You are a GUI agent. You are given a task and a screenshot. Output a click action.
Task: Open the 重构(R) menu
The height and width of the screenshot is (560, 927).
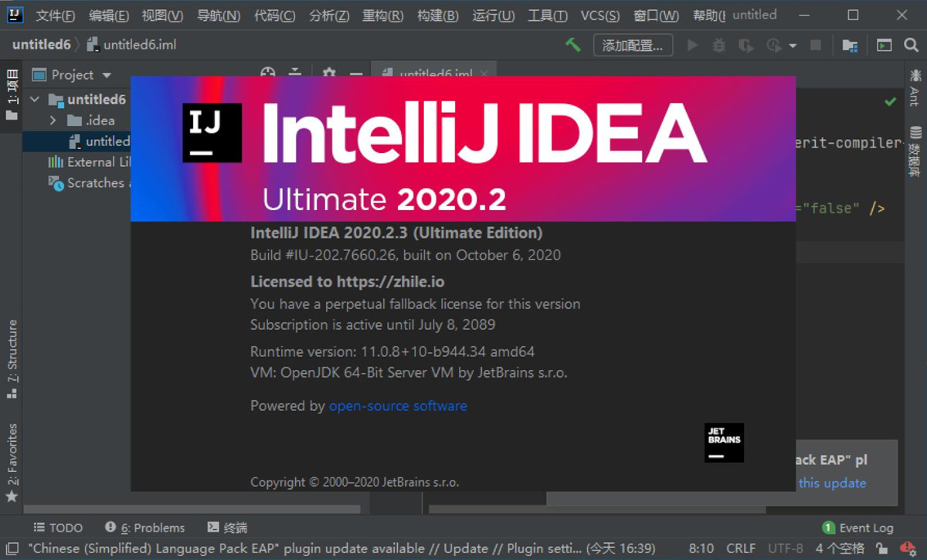click(383, 15)
